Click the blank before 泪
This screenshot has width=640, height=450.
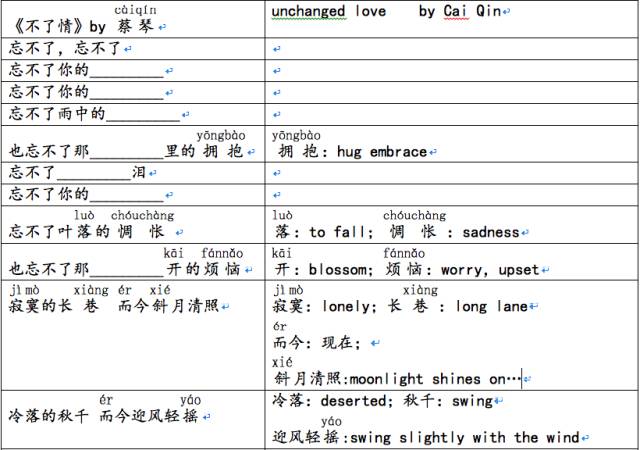pyautogui.click(x=94, y=174)
